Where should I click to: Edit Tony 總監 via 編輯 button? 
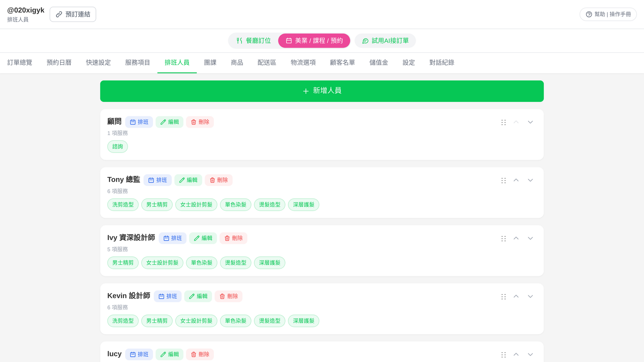[188, 180]
